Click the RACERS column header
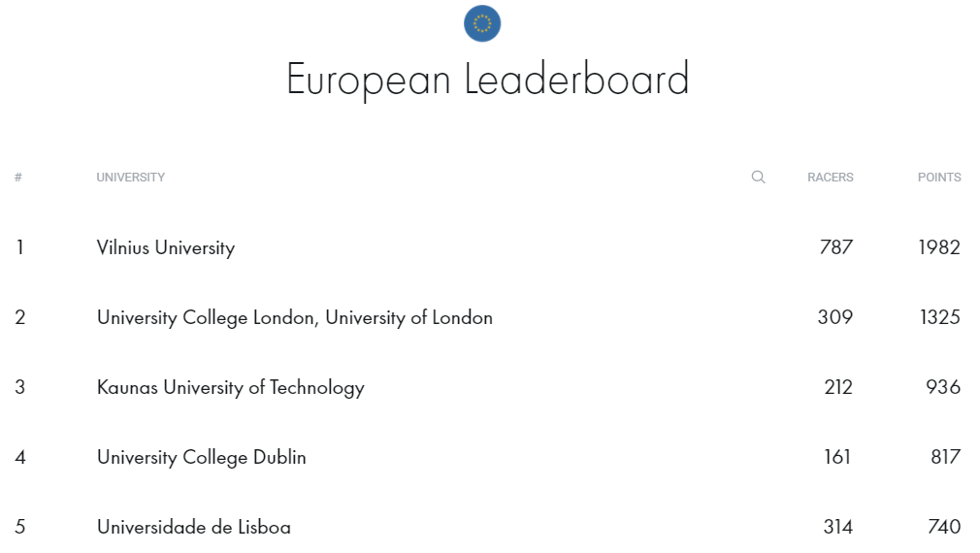 point(830,178)
